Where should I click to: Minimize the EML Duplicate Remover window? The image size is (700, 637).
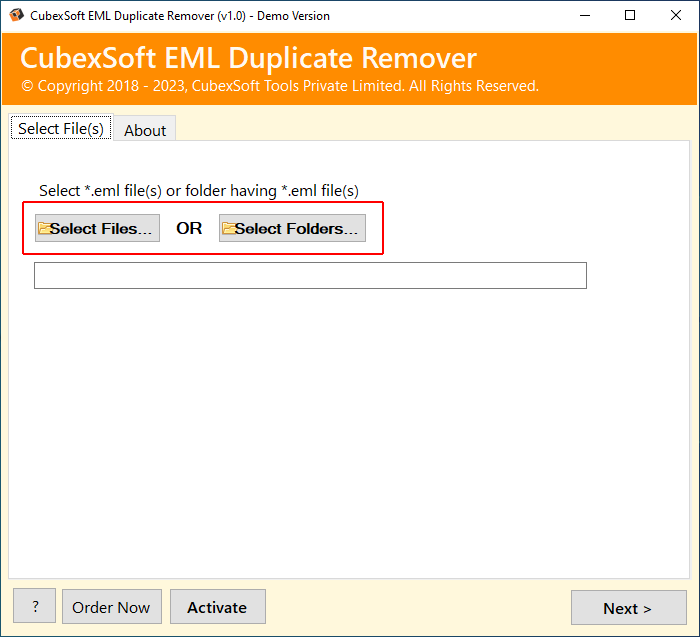pyautogui.click(x=585, y=16)
